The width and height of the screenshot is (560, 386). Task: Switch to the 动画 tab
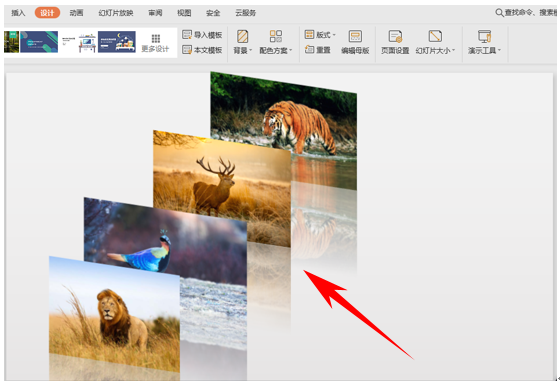point(76,13)
